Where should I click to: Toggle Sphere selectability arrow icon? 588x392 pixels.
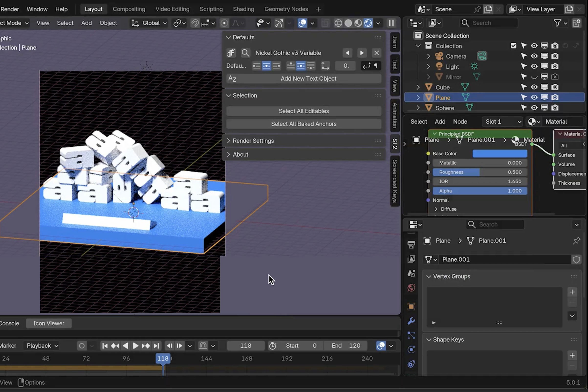[523, 108]
